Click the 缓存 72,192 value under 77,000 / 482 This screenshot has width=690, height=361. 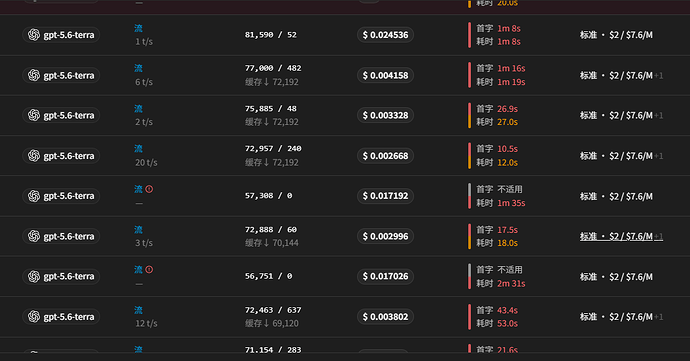pos(272,82)
